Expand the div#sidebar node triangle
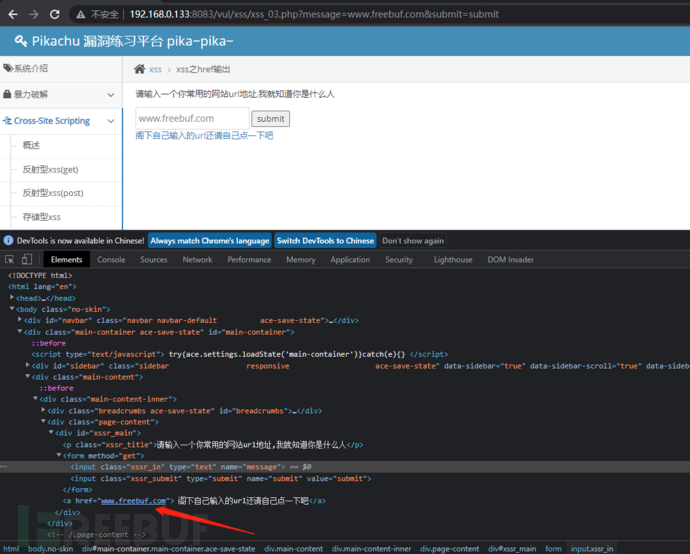The height and width of the screenshot is (554, 690). click(x=28, y=365)
